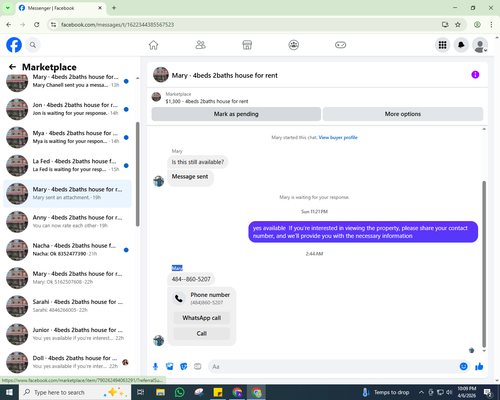Open the Facebook menu grid icon
This screenshot has width=500, height=400.
point(442,45)
